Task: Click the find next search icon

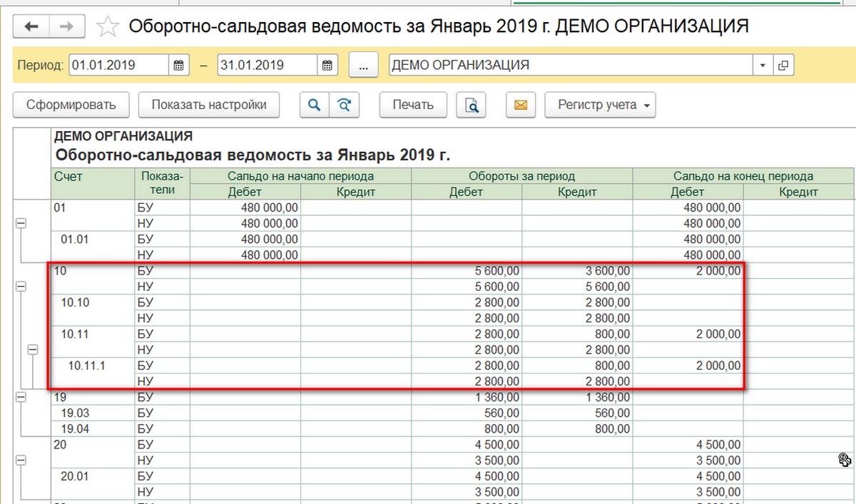Action: click(345, 105)
